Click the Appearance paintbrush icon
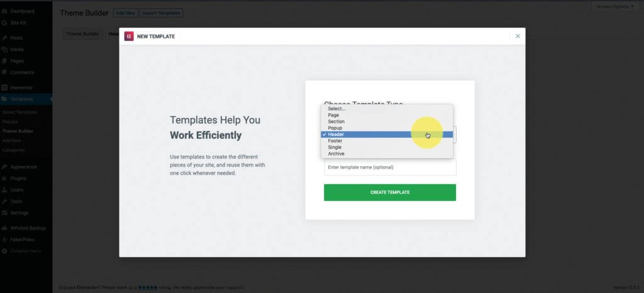Viewport: 644px width, 293px height. 4,167
